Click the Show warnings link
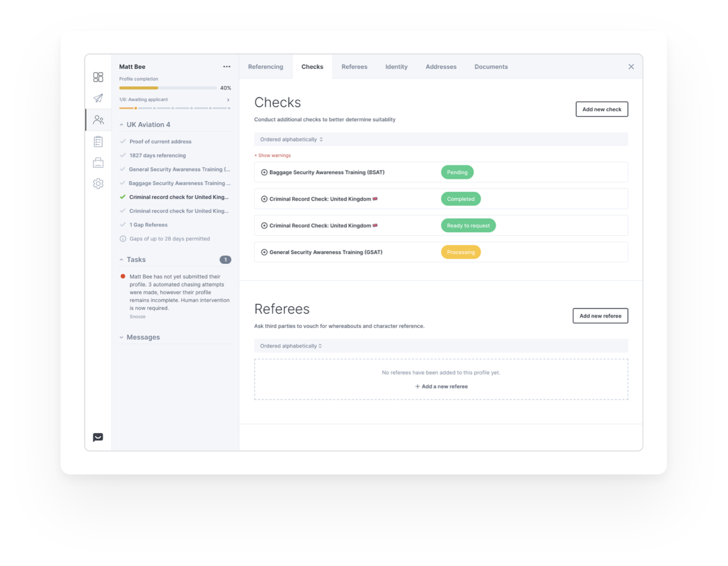The height and width of the screenshot is (566, 728). [x=273, y=156]
